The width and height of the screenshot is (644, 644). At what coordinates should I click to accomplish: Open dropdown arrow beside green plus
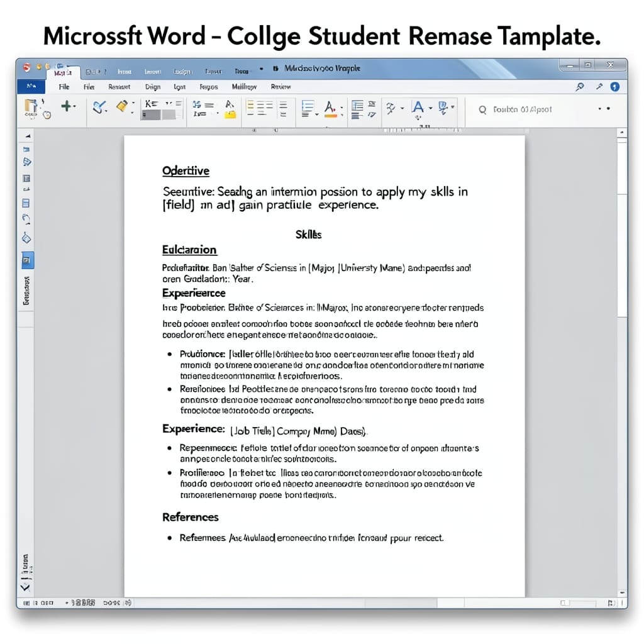click(x=75, y=106)
